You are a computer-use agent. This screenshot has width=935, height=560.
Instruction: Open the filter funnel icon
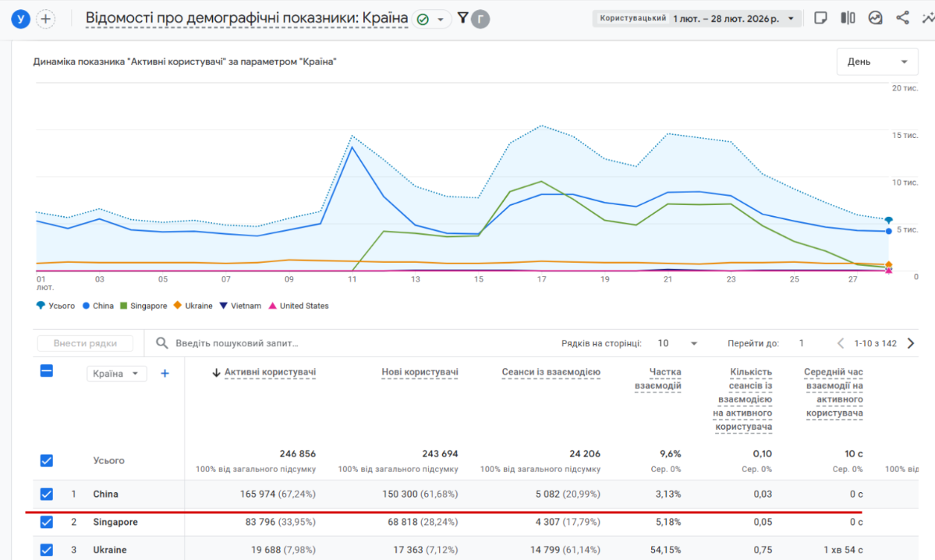462,18
